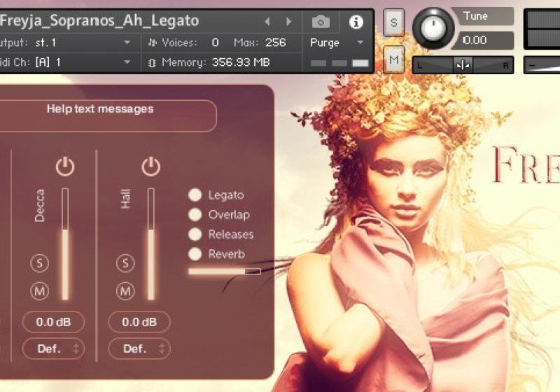
Task: Open the snapshot camera view
Action: click(321, 22)
